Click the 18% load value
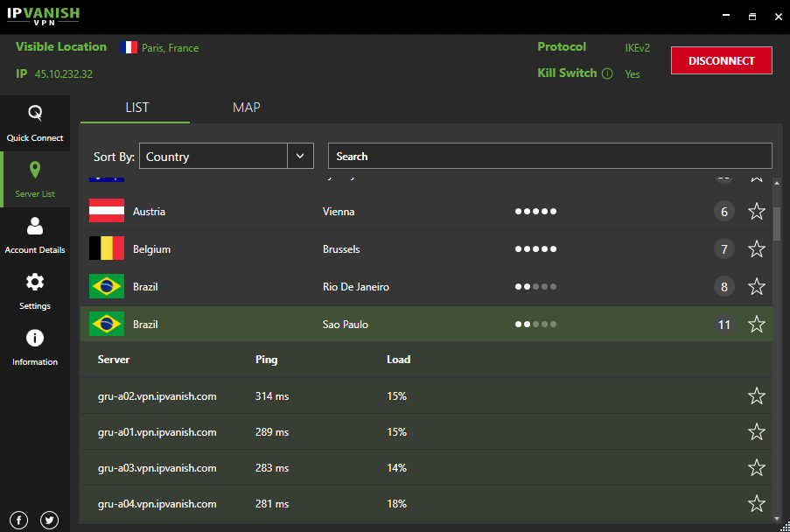Viewport: 790px width, 532px height. pos(396,504)
